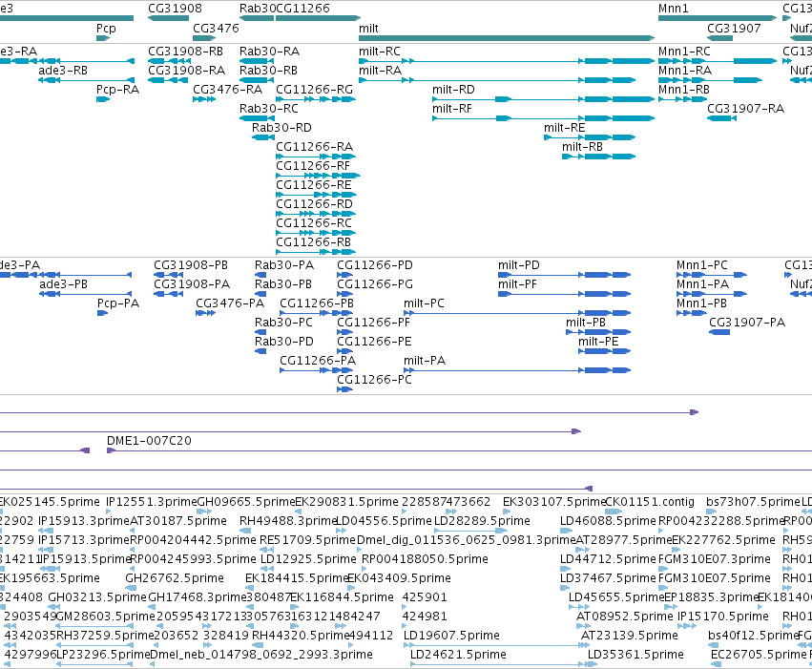Viewport: 812px width, 669px height.
Task: Click the ade3-PB protein label
Action: point(63,284)
